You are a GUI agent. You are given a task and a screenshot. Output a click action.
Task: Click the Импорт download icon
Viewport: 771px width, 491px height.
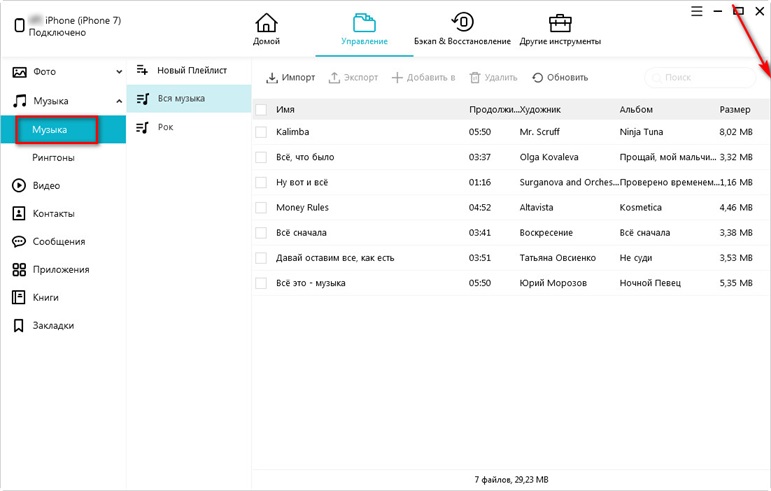271,78
